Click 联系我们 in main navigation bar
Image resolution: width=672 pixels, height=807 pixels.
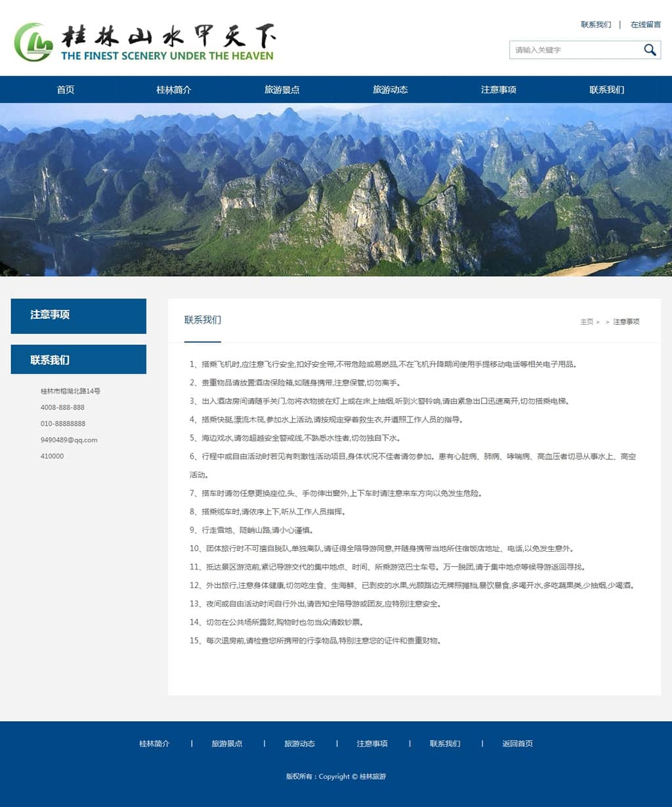coord(607,90)
